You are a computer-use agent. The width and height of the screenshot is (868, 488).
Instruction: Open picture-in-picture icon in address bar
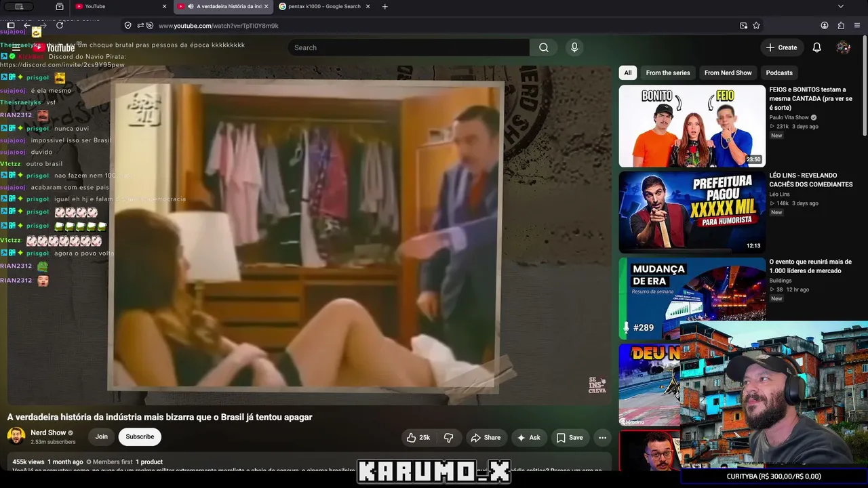coord(743,26)
